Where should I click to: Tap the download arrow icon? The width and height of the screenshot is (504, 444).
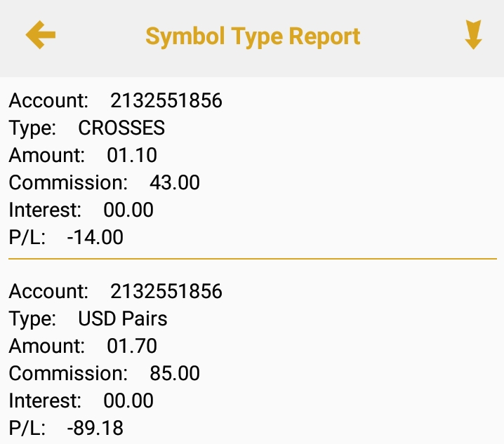[473, 35]
